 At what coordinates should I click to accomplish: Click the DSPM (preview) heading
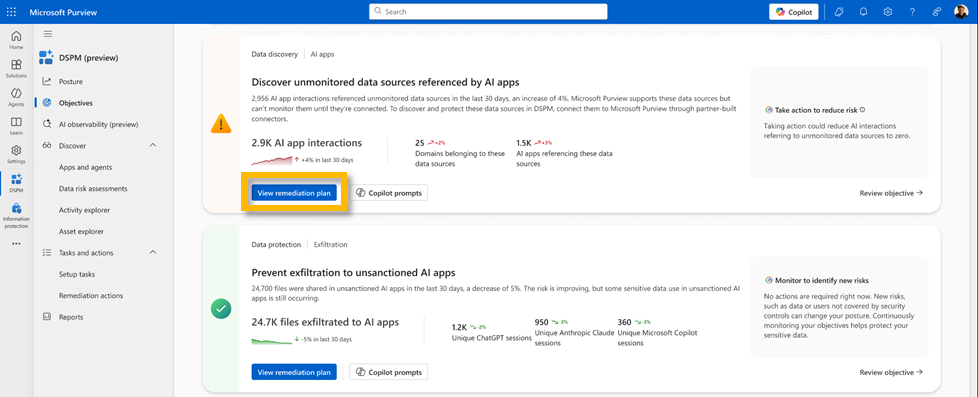tap(88, 58)
